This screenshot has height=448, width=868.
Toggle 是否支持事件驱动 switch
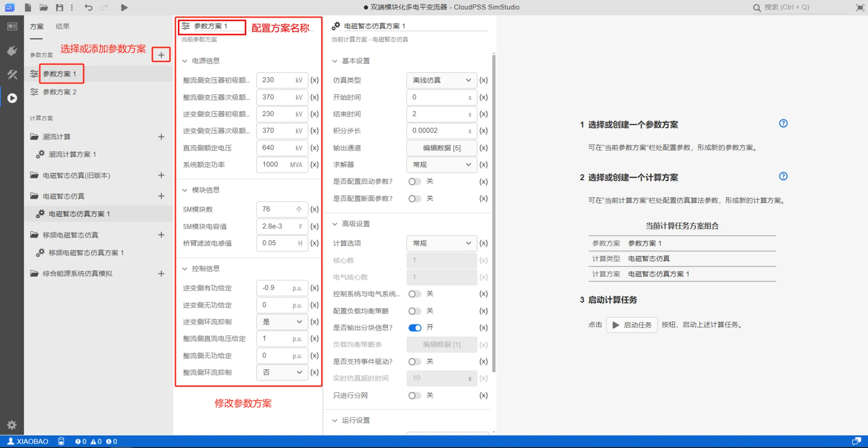tap(414, 362)
